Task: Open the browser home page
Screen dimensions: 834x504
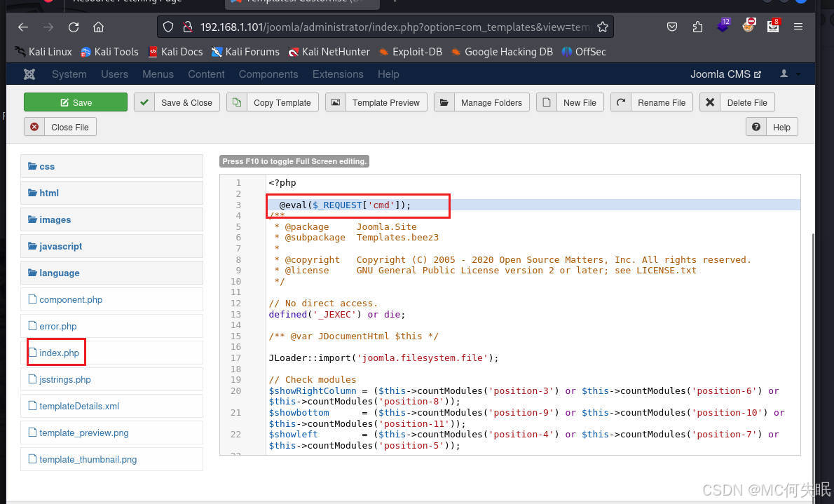Action: pyautogui.click(x=98, y=27)
